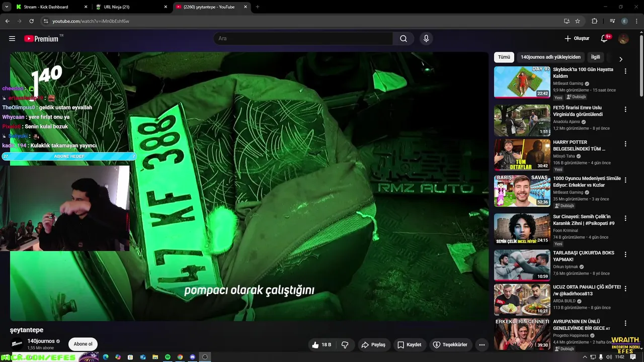
Task: Open volume control in system tray
Action: pyautogui.click(x=609, y=357)
